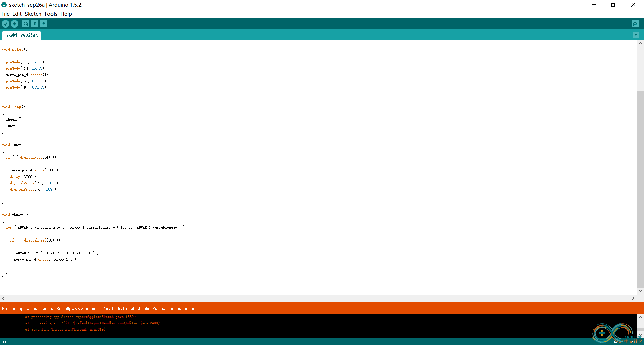
Task: Click console line 'Sketch.exportApplet(Sketch.java:1580)'
Action: click(80, 317)
